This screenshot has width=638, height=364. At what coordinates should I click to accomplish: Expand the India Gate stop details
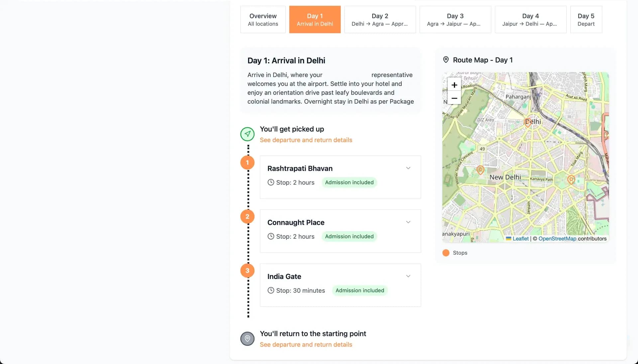(408, 276)
